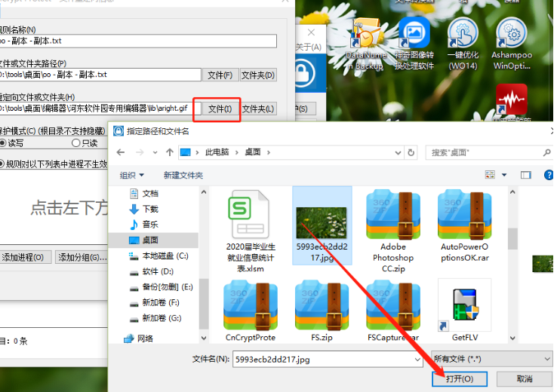Select FS.zip archive file
Viewport: 557px width, 392px height.
(322, 311)
